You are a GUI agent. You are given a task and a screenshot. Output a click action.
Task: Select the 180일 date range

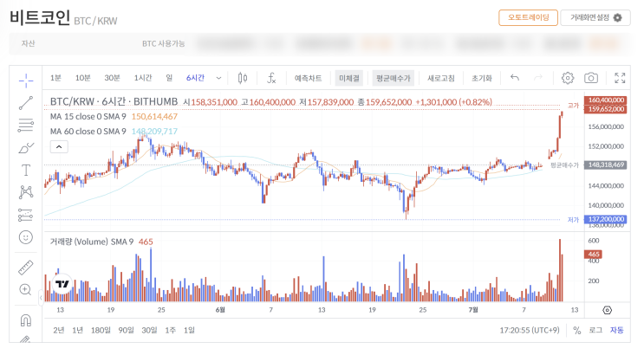tap(101, 330)
